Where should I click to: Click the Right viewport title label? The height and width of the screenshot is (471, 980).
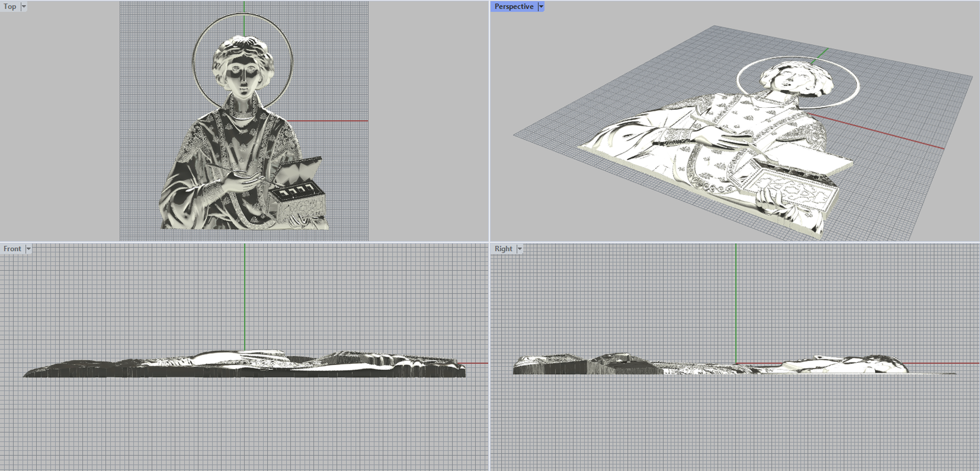pos(503,249)
